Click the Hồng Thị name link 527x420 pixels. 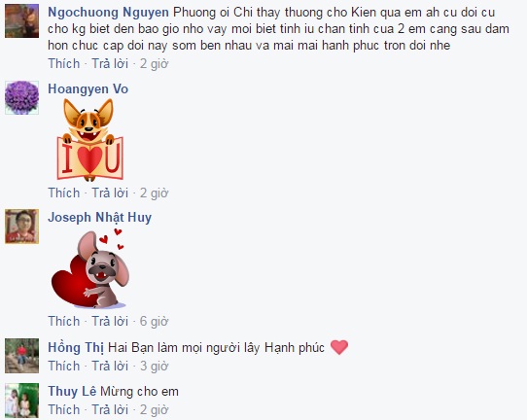(76, 347)
